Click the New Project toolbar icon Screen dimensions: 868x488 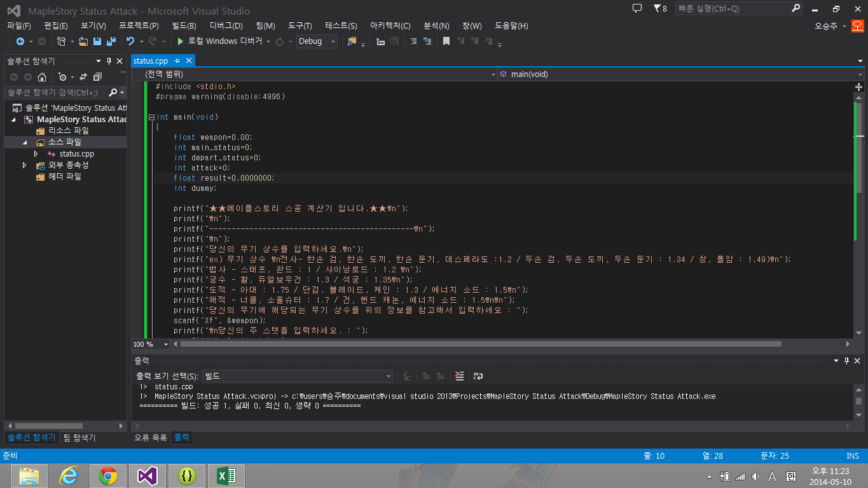point(61,41)
